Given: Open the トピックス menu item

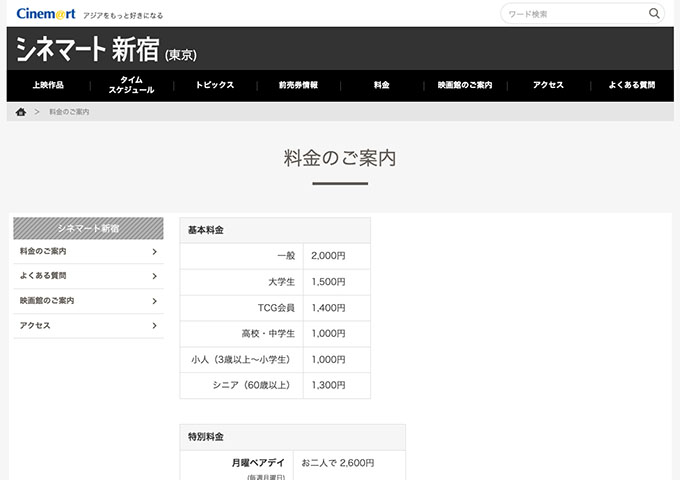Looking at the screenshot, I should click(x=215, y=85).
